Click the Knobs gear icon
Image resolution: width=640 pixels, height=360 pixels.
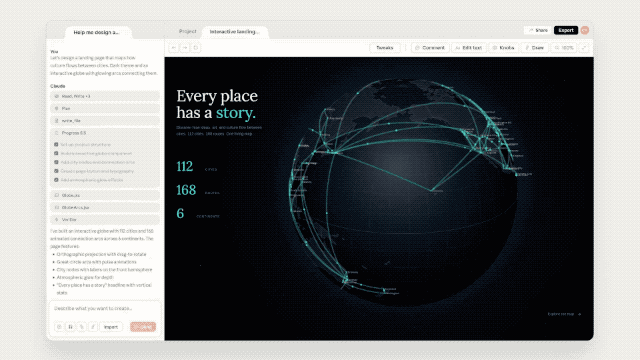pyautogui.click(x=495, y=48)
